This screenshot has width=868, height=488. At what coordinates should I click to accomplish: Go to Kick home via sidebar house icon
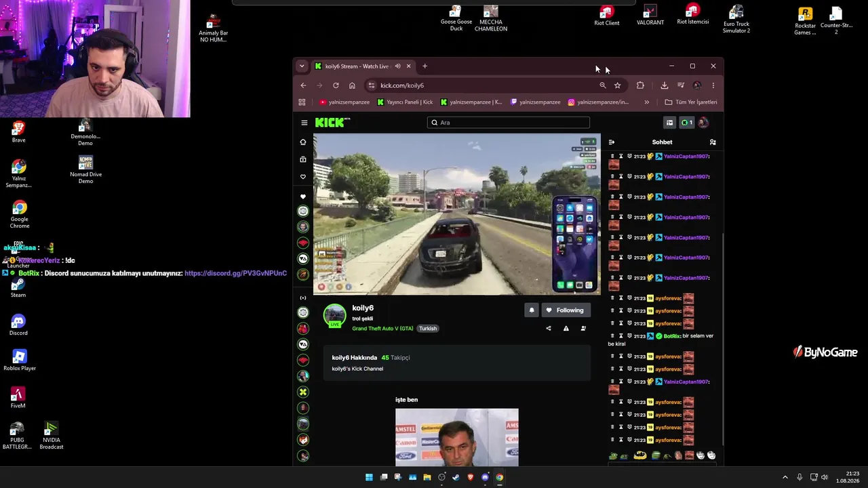(303, 142)
